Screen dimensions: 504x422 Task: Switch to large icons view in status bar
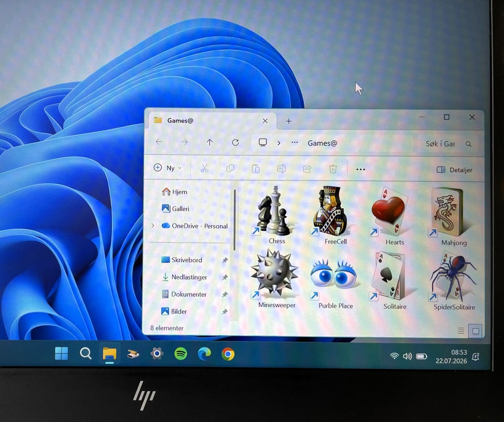coord(476,331)
